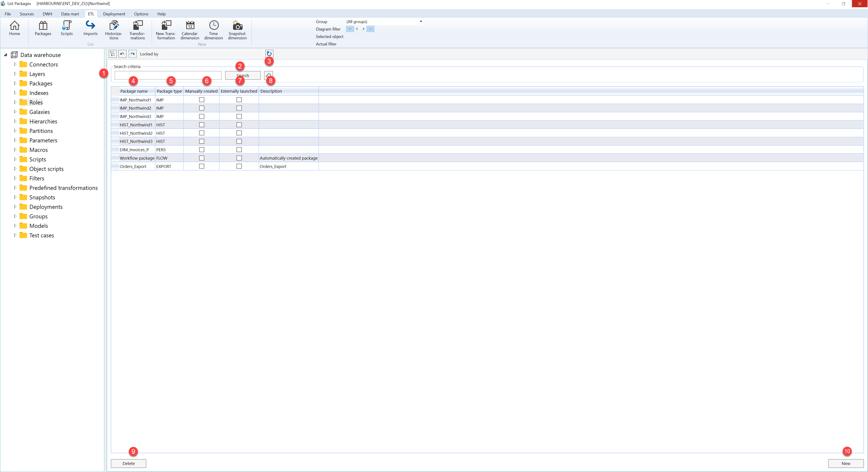
Task: Open the Packages list icon
Action: click(43, 28)
